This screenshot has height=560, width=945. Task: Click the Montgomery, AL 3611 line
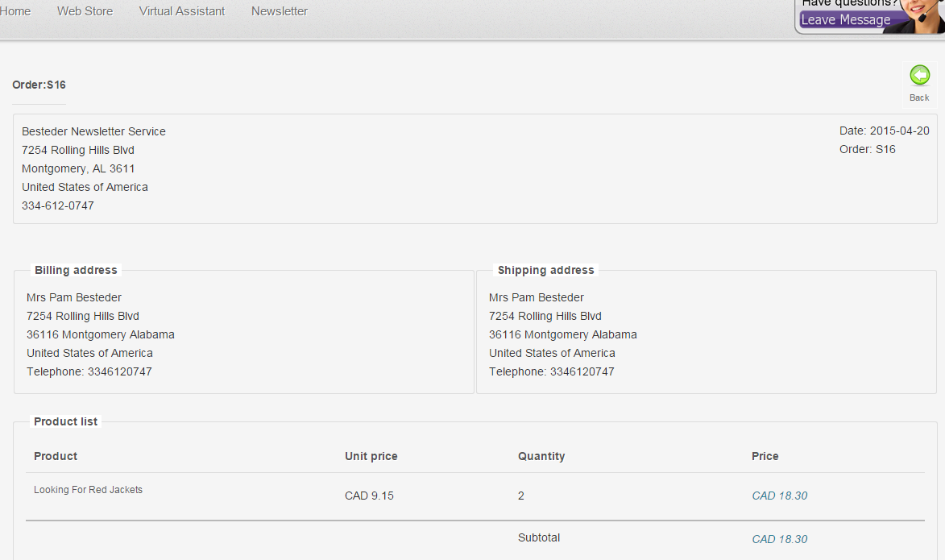[78, 168]
